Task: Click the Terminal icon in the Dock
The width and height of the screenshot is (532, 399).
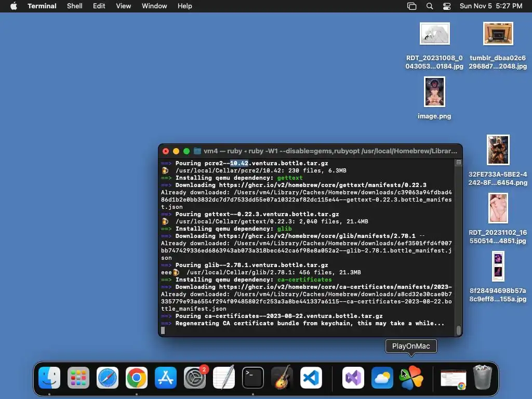Action: click(x=253, y=378)
